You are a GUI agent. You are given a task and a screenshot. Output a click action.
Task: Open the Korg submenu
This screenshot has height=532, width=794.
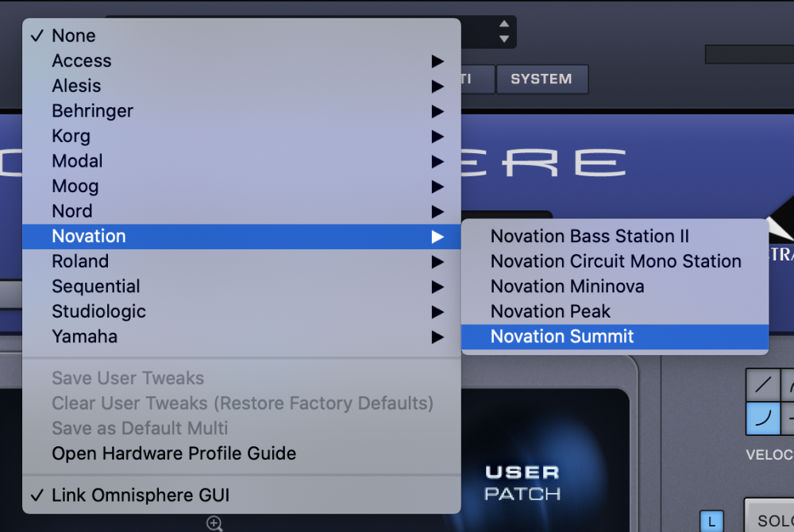(x=241, y=136)
